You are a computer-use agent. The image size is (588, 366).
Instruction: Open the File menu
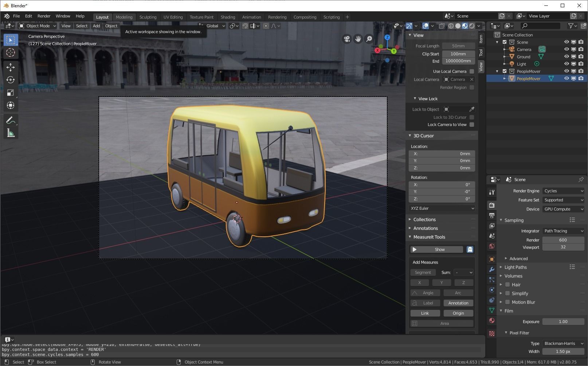[16, 16]
